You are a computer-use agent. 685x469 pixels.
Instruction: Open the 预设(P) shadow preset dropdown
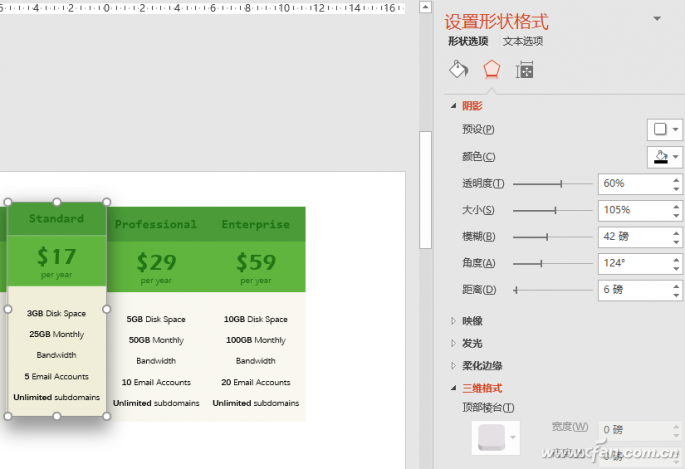664,129
